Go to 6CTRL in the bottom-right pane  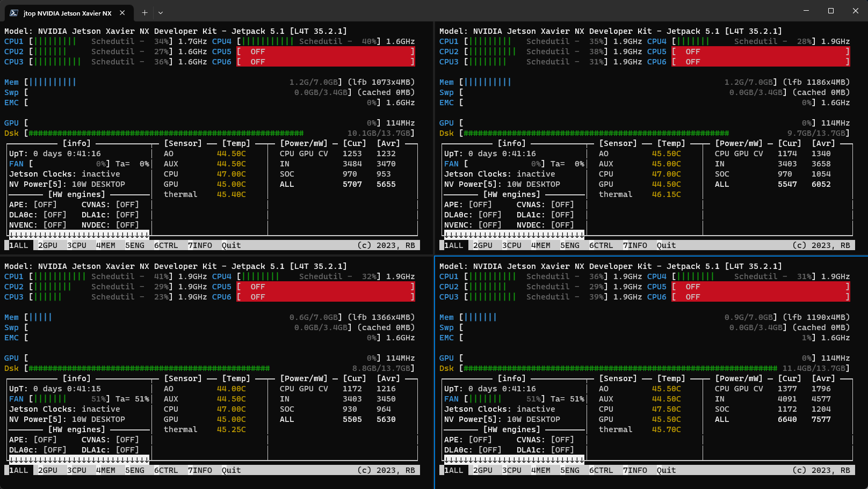click(601, 470)
